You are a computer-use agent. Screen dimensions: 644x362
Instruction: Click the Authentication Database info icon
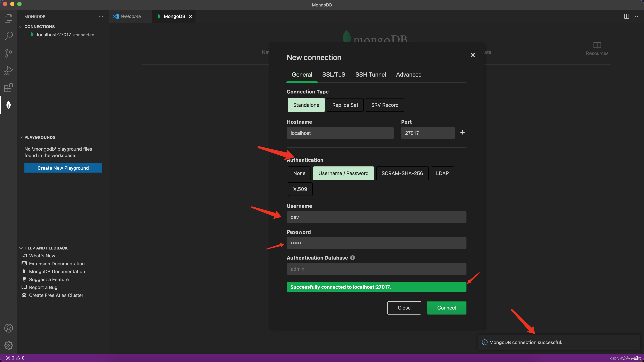pyautogui.click(x=353, y=258)
